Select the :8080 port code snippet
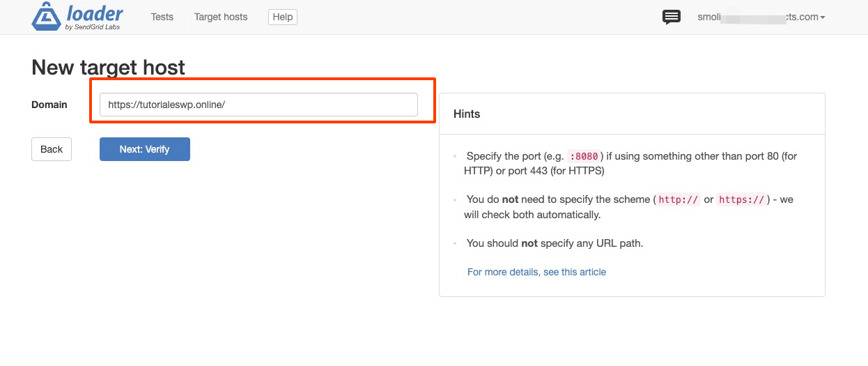The height and width of the screenshot is (366, 868). click(x=583, y=157)
